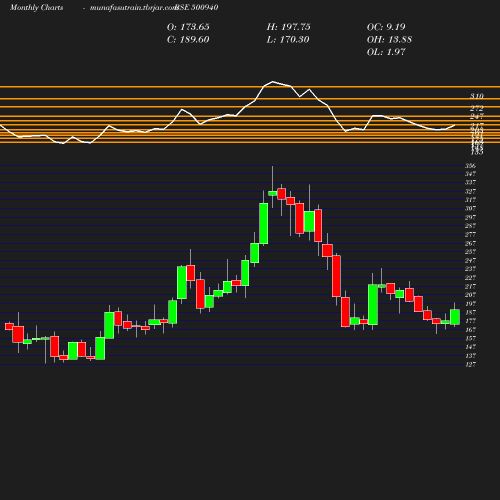This screenshot has width=500, height=500.
Task: Select the "317" price axis label
Action: (x=470, y=200)
